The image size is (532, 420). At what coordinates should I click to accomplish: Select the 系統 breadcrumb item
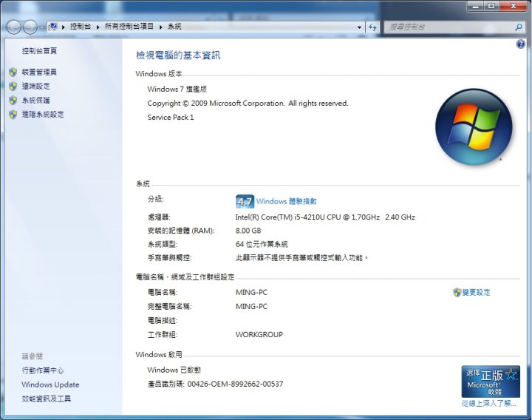click(174, 27)
